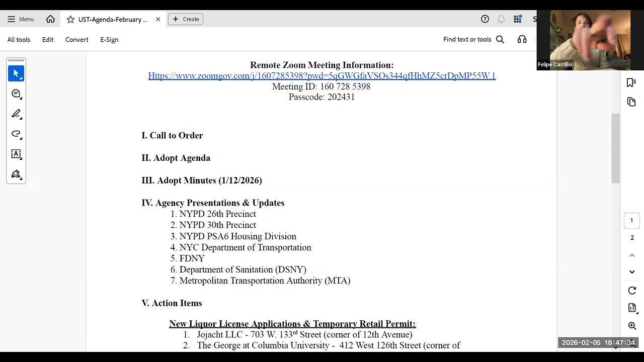Select the freehand Draw tool
Viewport: 644px width, 362px height.
pos(16,134)
